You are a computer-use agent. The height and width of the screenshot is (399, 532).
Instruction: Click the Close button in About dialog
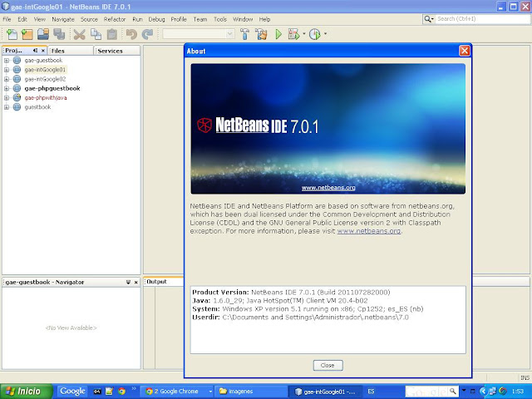click(328, 366)
